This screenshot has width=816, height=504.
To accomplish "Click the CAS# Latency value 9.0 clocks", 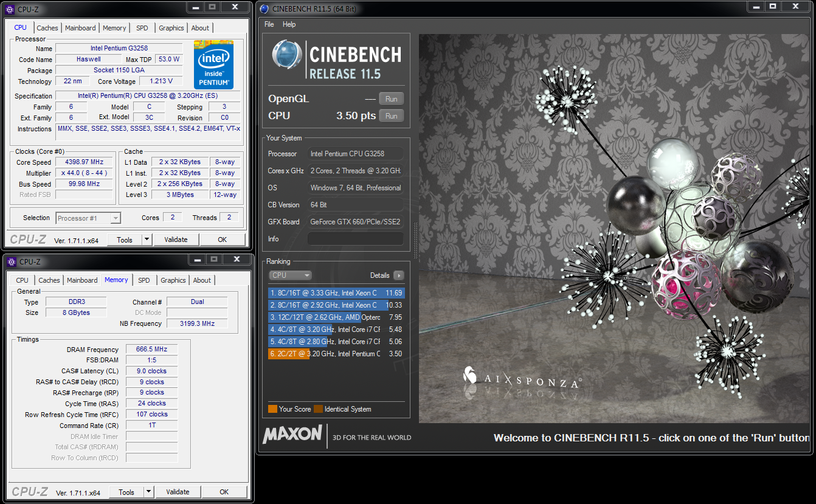I will [x=151, y=371].
